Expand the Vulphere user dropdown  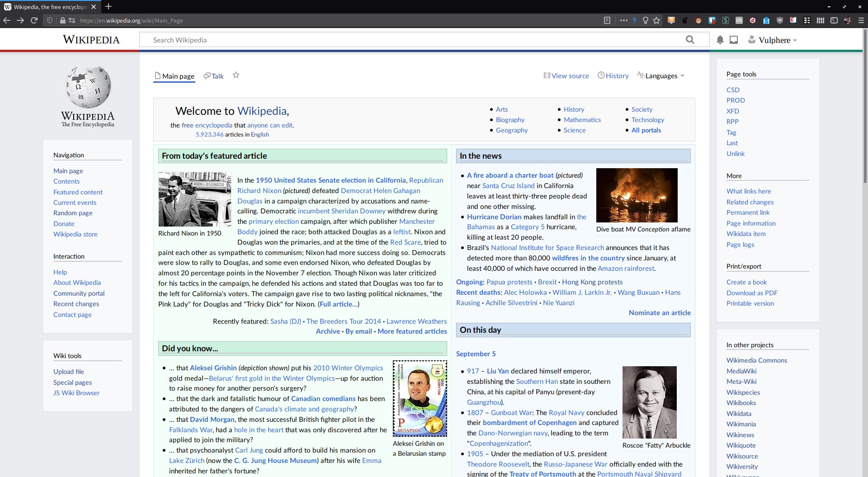(x=773, y=40)
